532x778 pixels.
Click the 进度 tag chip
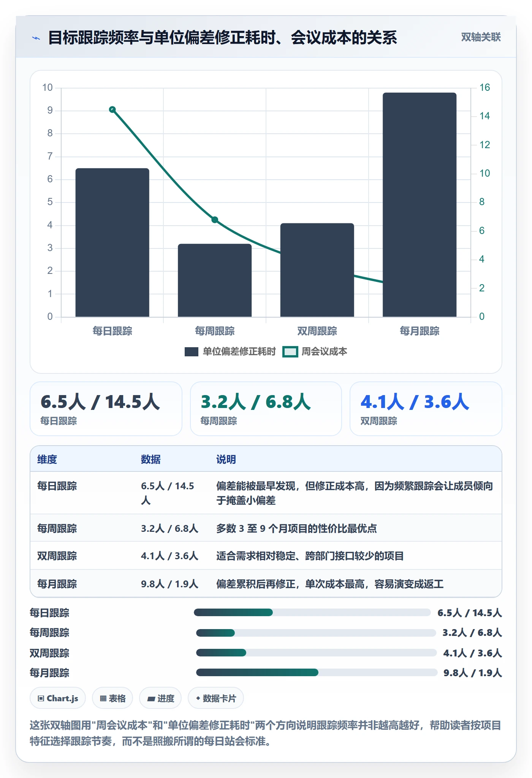160,698
